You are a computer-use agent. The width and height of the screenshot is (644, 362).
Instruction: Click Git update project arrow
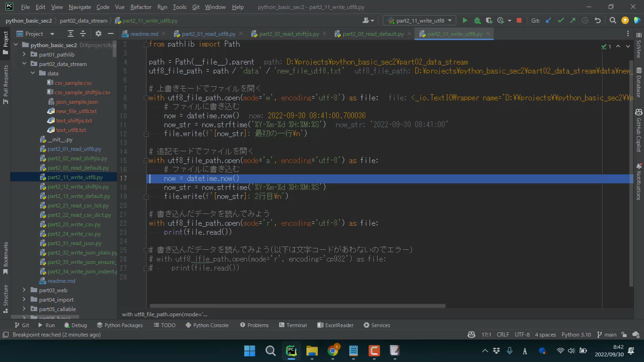point(548,21)
